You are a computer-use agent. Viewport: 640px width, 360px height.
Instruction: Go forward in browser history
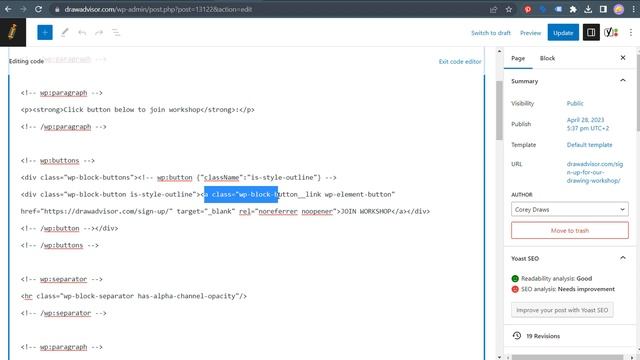coord(23,9)
